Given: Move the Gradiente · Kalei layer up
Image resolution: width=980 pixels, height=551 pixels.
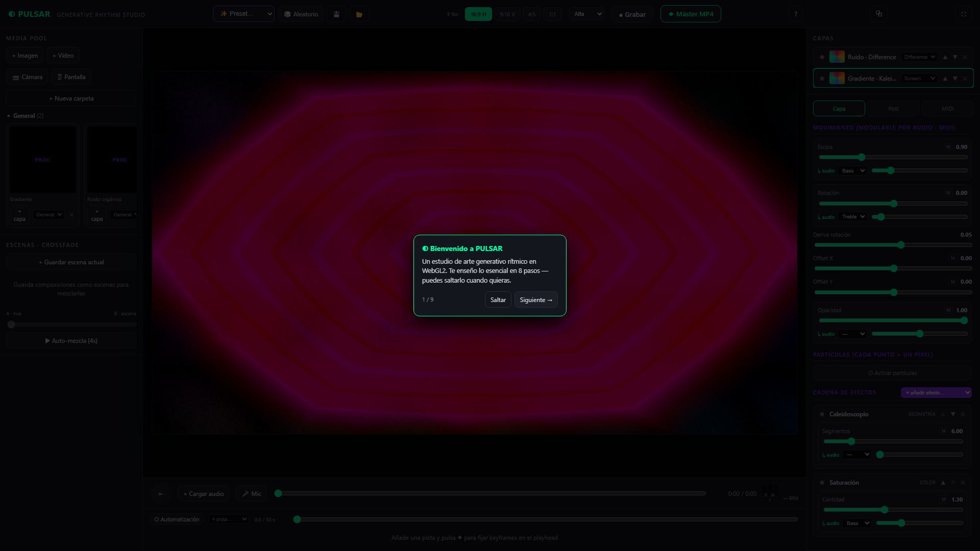Looking at the screenshot, I should [945, 79].
